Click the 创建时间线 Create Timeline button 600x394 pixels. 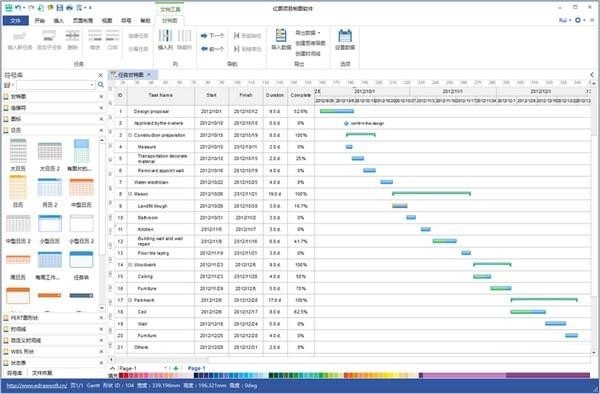tap(308, 54)
